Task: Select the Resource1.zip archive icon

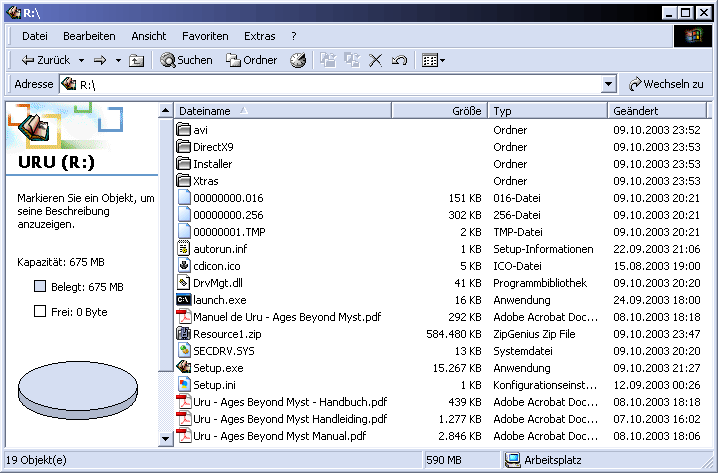Action: click(x=184, y=334)
